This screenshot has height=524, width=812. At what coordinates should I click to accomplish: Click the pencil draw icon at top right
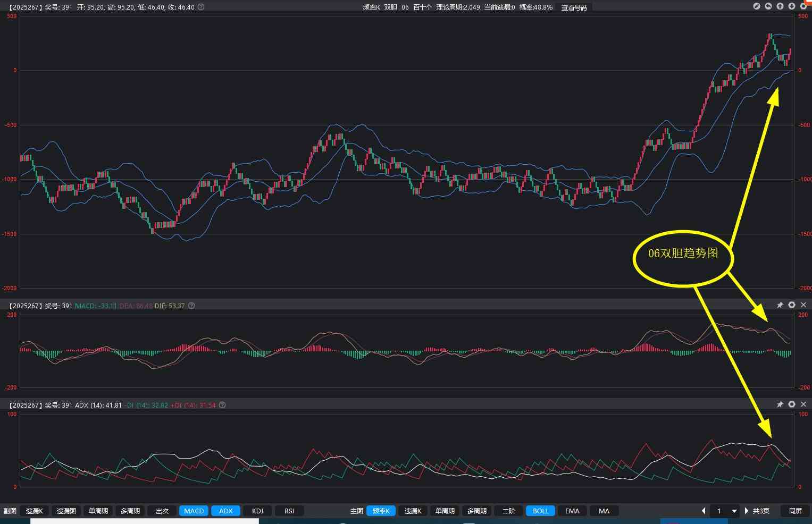pyautogui.click(x=757, y=6)
